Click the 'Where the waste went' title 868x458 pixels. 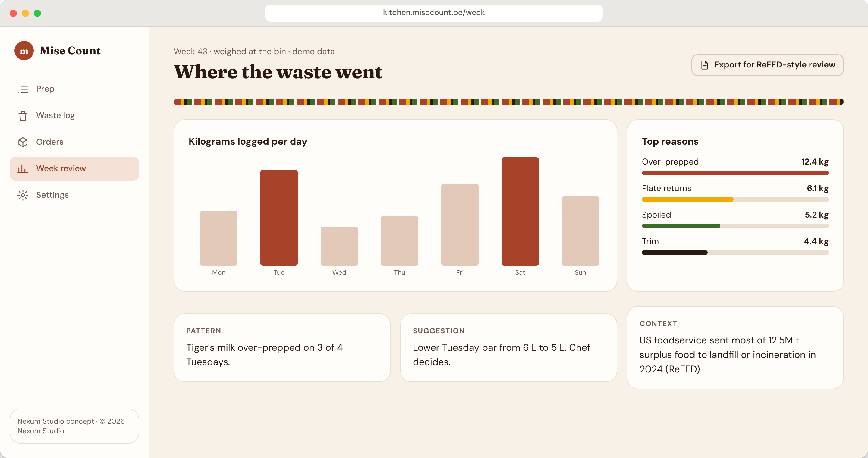[x=278, y=72]
